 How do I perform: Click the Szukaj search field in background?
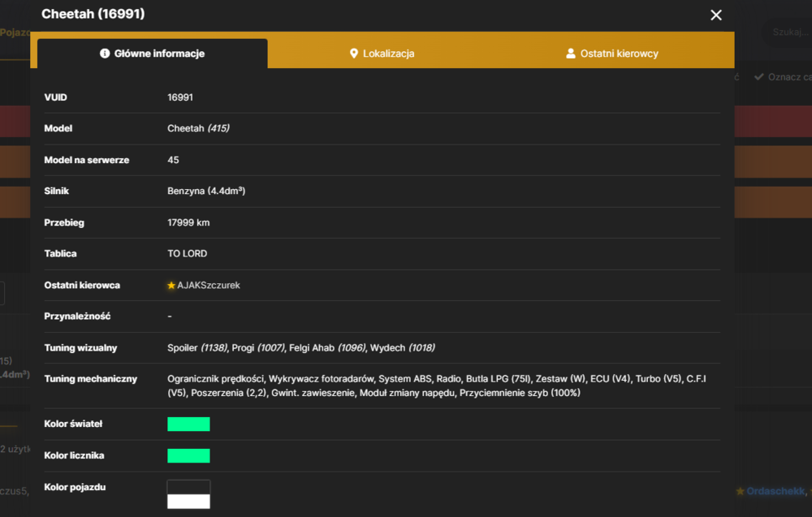click(x=788, y=32)
